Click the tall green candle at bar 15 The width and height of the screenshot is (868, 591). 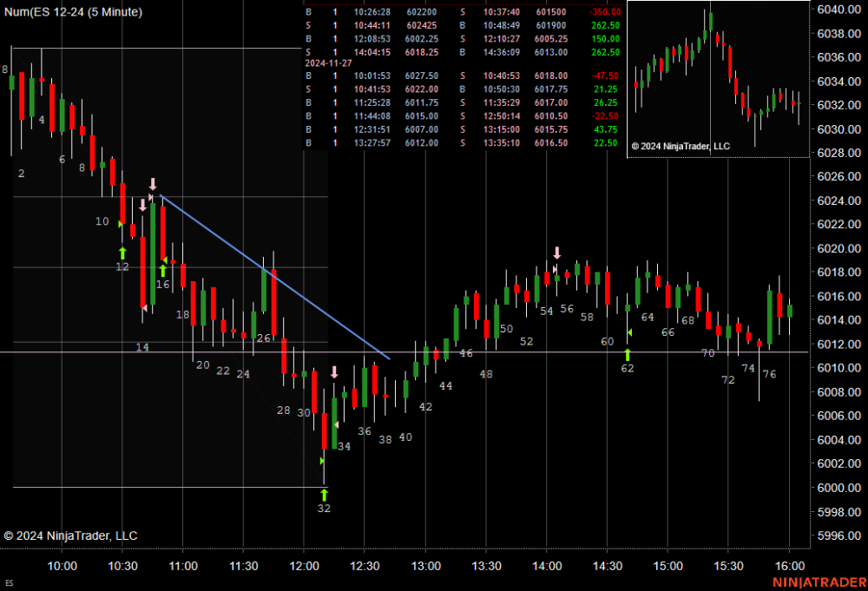pos(153,254)
